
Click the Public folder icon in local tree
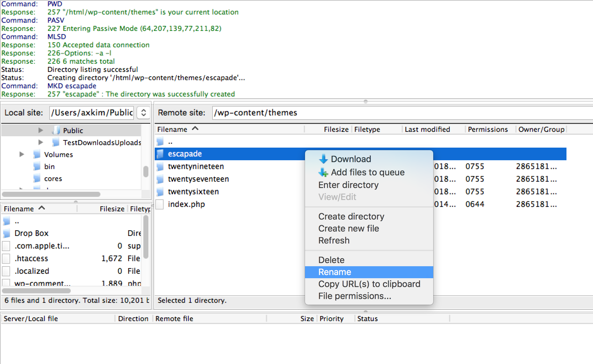tap(56, 130)
